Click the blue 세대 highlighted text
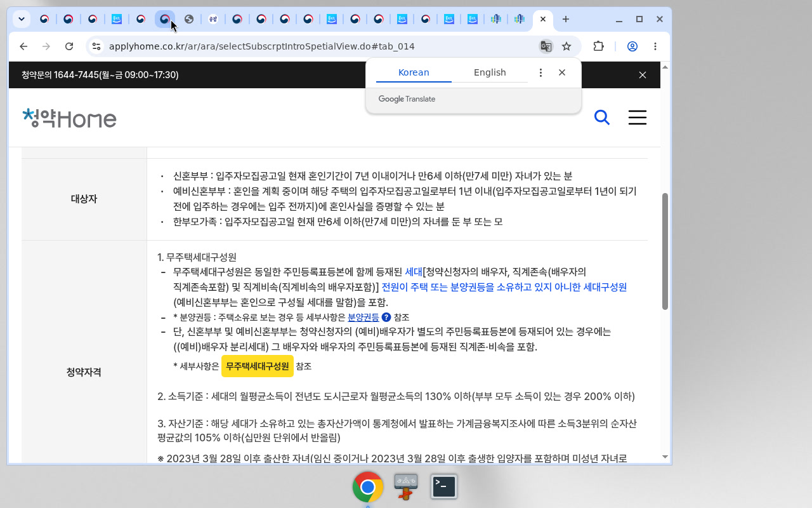The image size is (812, 508). (414, 272)
